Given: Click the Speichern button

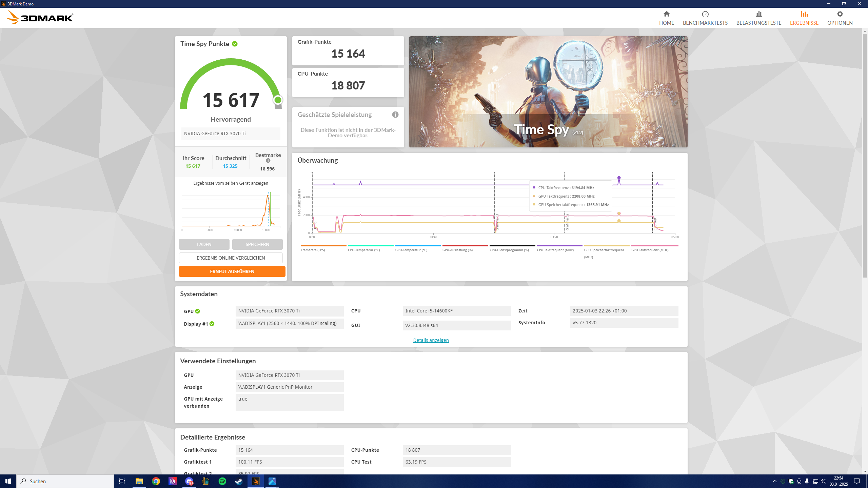Looking at the screenshot, I should [257, 244].
